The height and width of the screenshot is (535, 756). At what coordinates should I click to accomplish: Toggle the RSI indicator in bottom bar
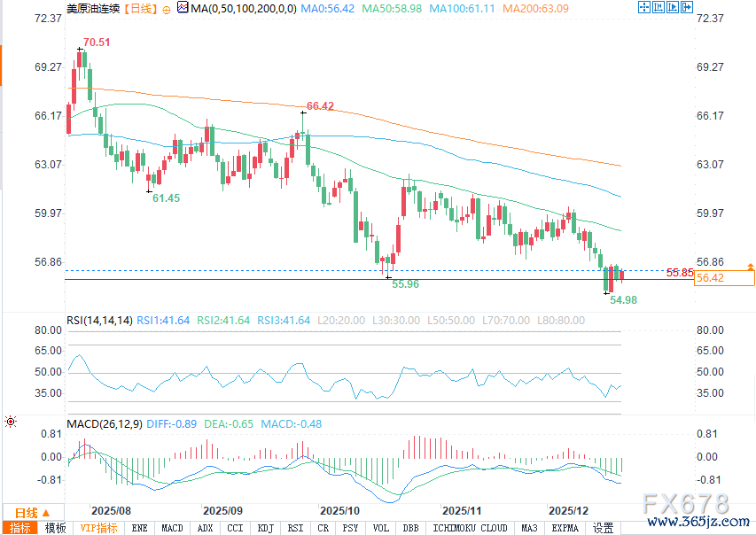(295, 528)
